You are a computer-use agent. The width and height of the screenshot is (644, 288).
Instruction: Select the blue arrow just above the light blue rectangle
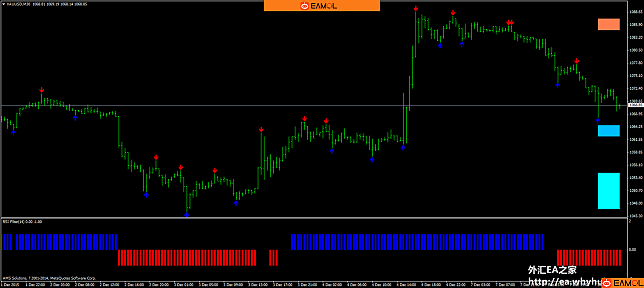[598, 121]
